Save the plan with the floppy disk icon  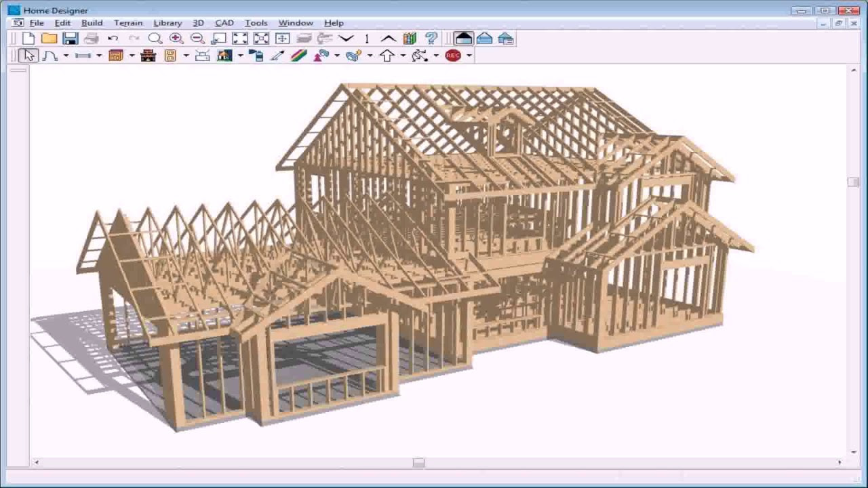tap(71, 39)
